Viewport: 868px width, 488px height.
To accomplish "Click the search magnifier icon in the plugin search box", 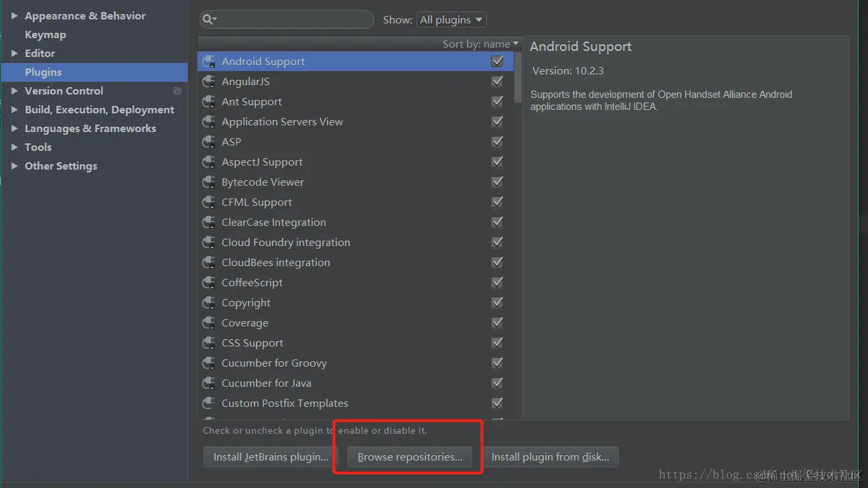I will 209,19.
